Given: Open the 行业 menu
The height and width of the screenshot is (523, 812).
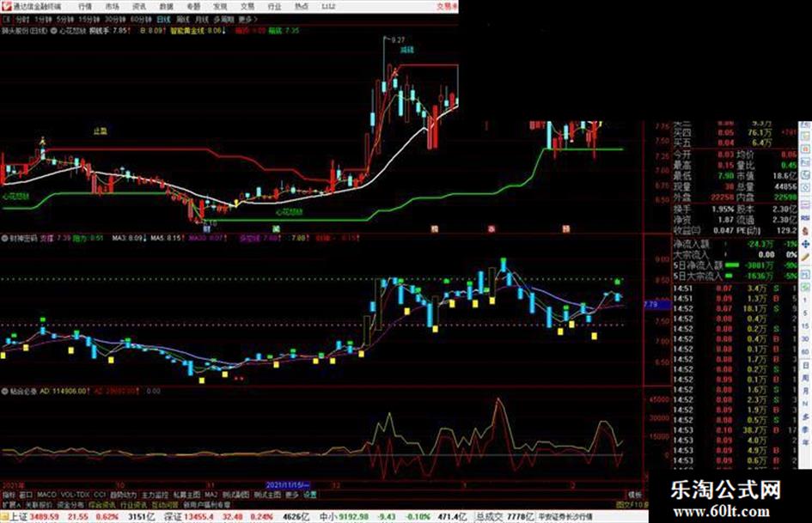Looking at the screenshot, I should tap(274, 6).
